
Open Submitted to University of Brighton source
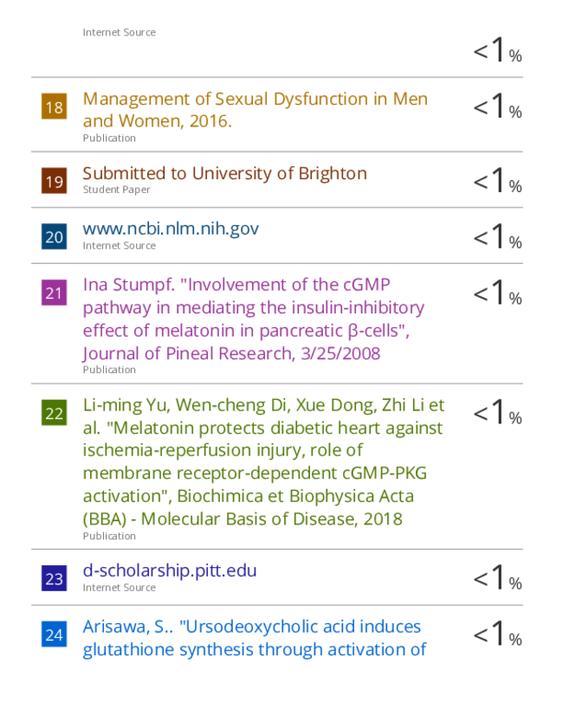(224, 173)
